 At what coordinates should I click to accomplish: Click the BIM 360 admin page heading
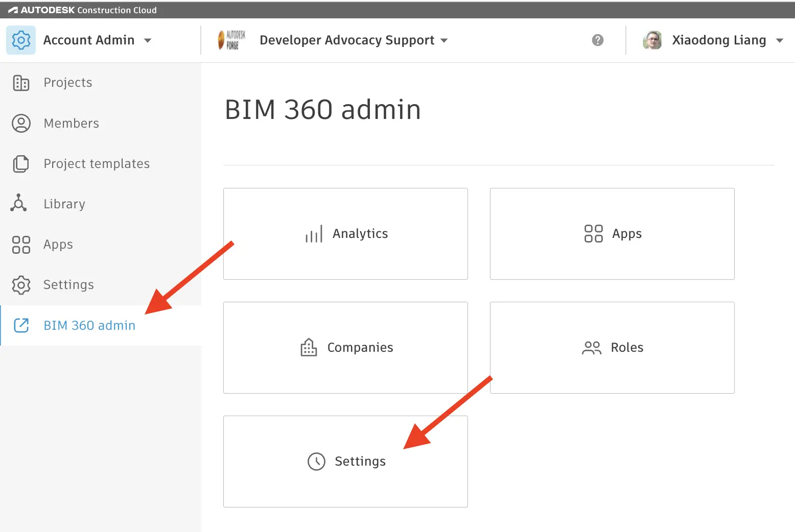click(323, 109)
